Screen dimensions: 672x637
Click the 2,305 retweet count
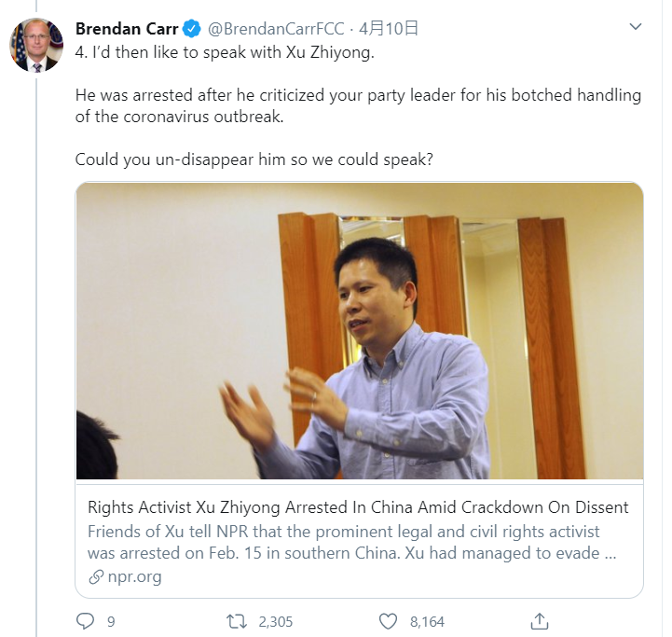275,621
